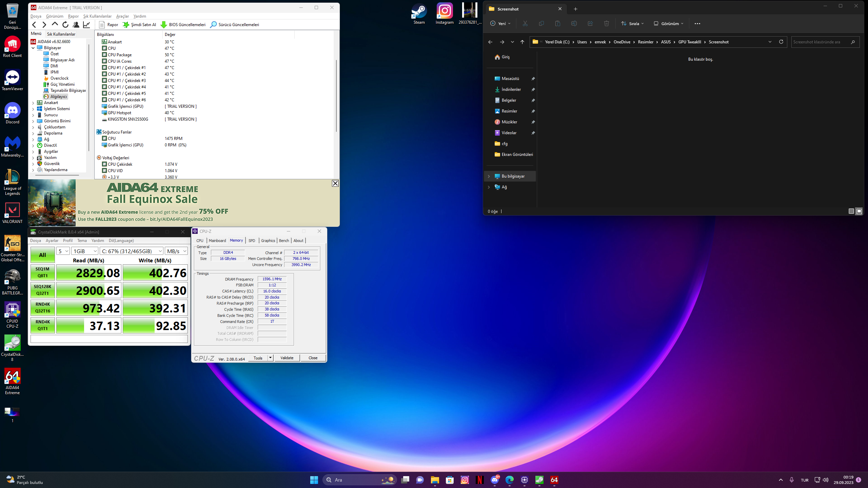Click BIOS Güncellemeleri download icon

(x=164, y=24)
